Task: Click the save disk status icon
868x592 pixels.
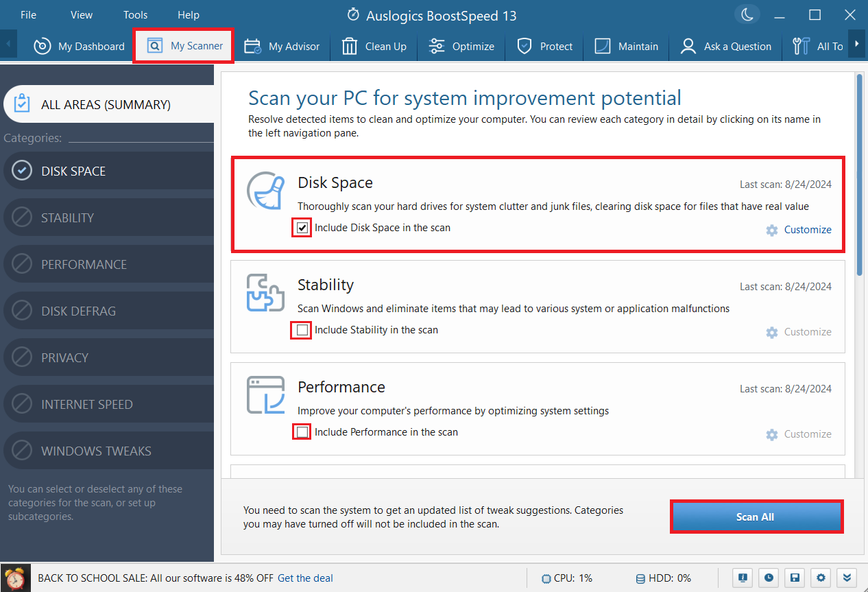Action: (x=795, y=578)
